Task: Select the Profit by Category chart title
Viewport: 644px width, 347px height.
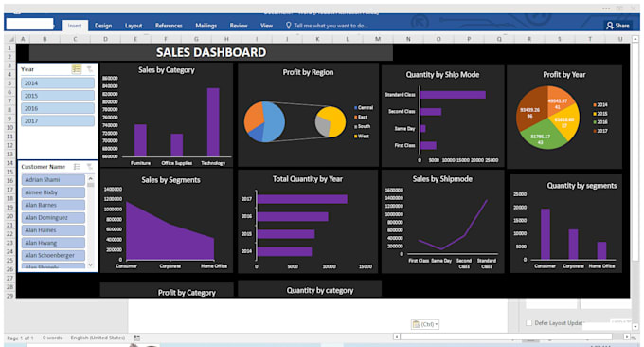Action: pyautogui.click(x=187, y=293)
